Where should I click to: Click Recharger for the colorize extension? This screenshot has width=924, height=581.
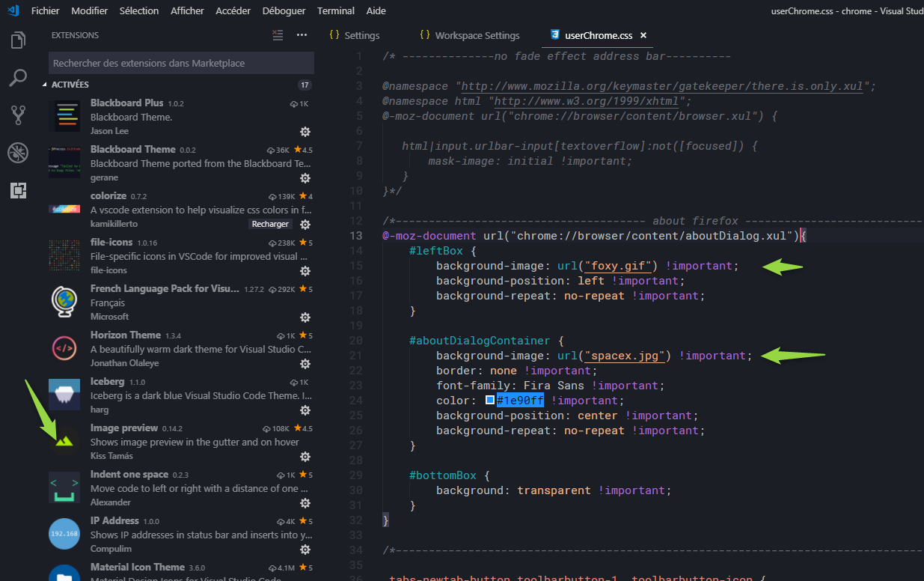tap(270, 224)
